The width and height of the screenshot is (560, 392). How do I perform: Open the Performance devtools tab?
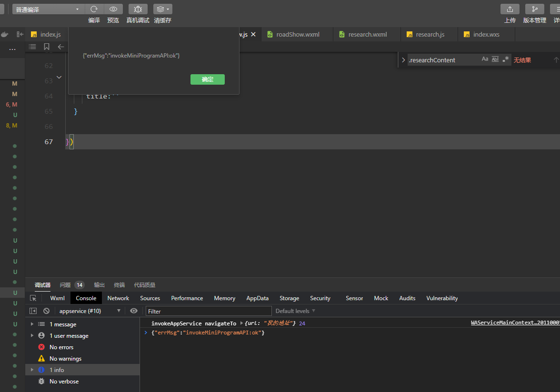(x=187, y=298)
